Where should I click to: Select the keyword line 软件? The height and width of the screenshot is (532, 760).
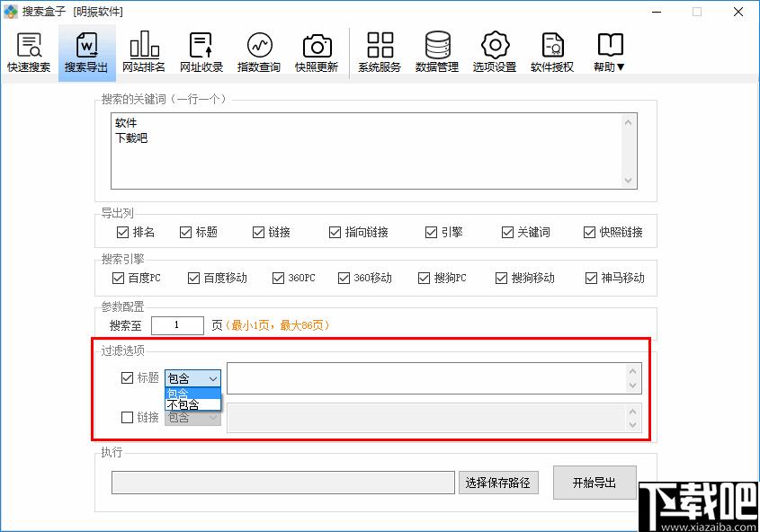point(126,123)
